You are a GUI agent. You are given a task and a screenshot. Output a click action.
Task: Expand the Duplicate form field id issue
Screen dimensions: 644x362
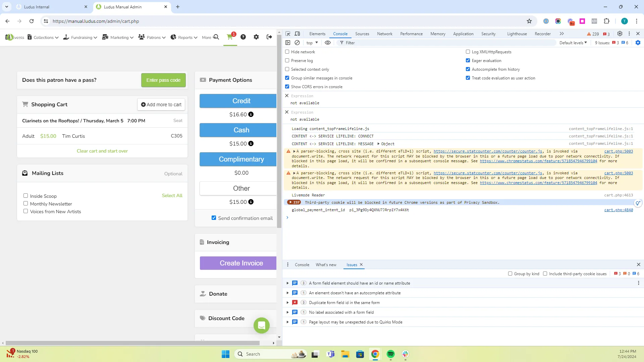tap(287, 302)
